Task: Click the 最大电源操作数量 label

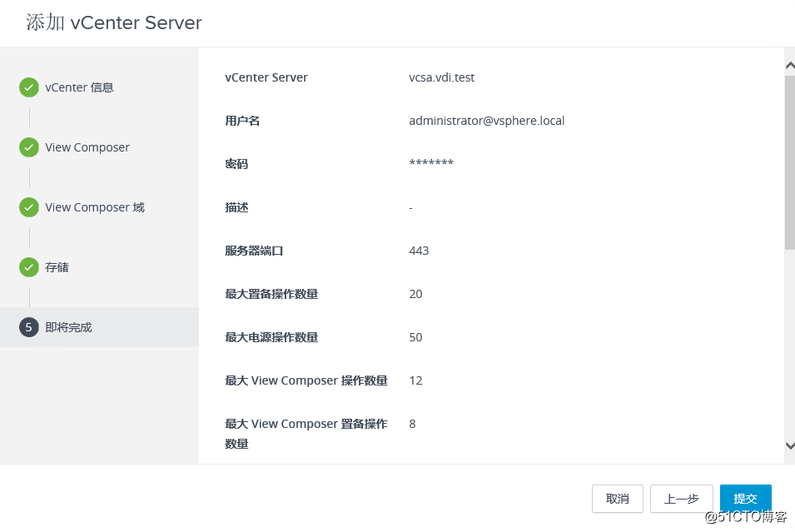Action: (x=271, y=336)
